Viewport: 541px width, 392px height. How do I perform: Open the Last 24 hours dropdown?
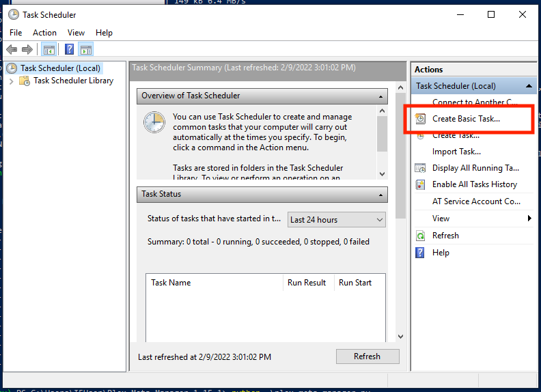pos(336,220)
